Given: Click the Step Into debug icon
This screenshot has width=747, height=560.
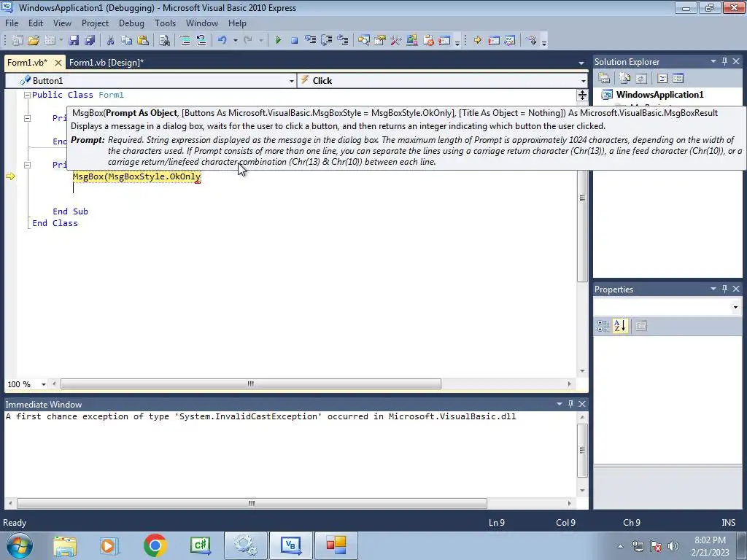Looking at the screenshot, I should 310,41.
